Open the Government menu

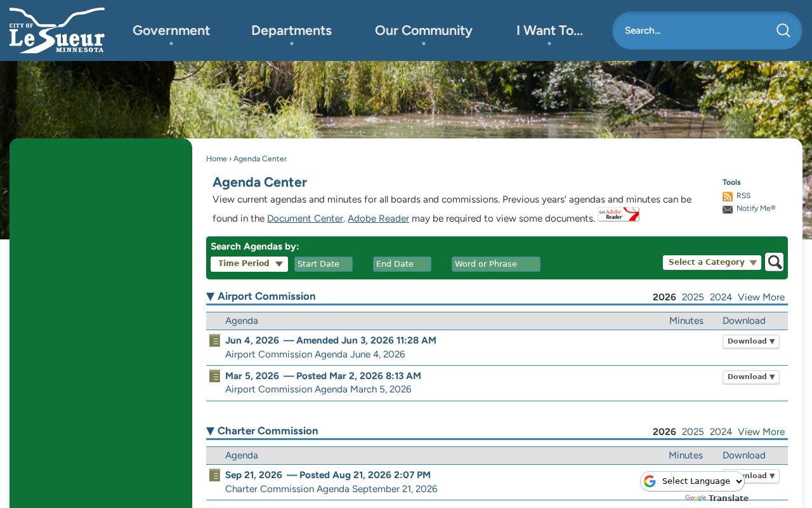pyautogui.click(x=171, y=30)
